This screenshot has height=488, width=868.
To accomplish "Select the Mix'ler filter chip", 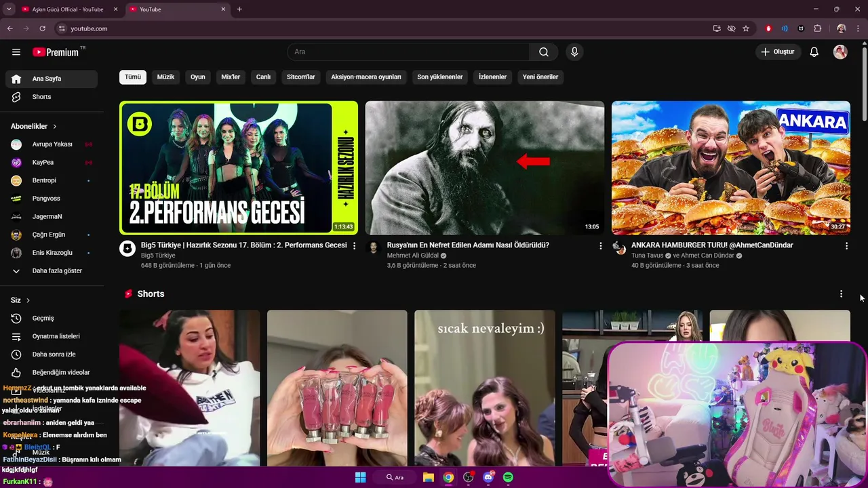I will (231, 77).
